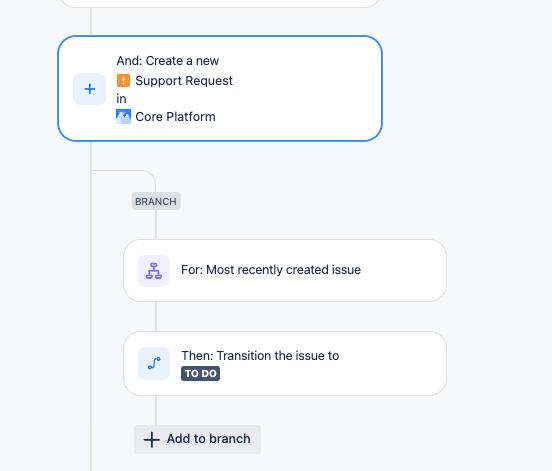The image size is (552, 471).
Task: Click 'Most recently created issue' text
Action: 283,270
